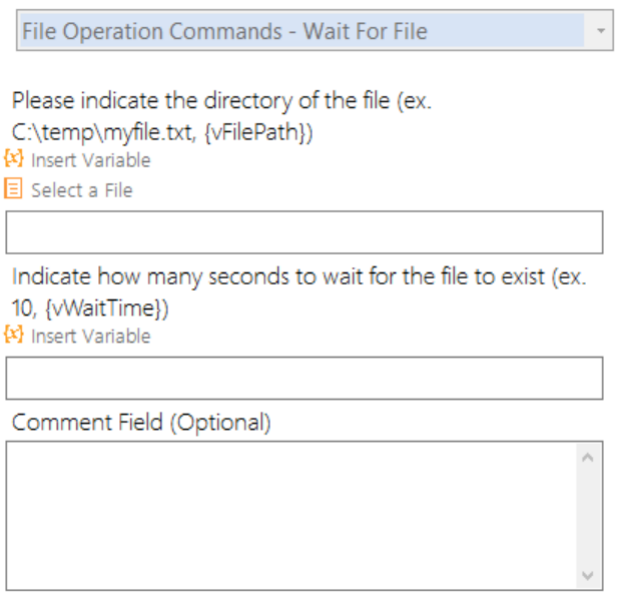This screenshot has width=620, height=600.
Task: Click the 'C:\temp\myfile.txt, {vFilePath}' example text
Action: [162, 132]
